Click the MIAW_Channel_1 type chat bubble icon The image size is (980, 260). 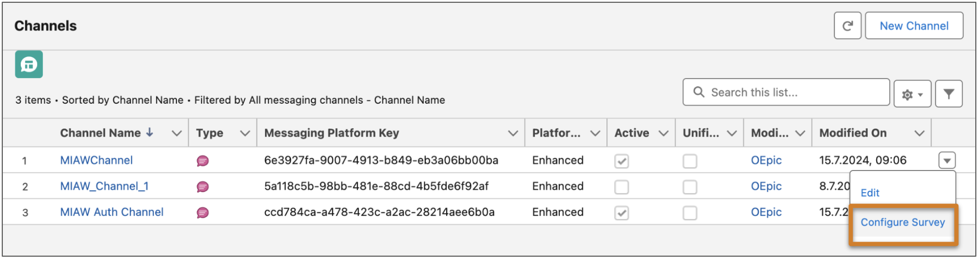click(203, 187)
